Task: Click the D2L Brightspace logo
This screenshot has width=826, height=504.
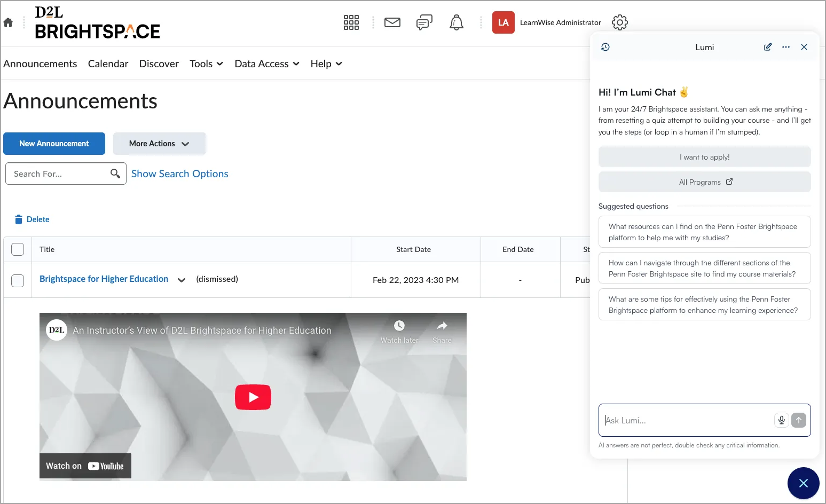Action: [97, 22]
